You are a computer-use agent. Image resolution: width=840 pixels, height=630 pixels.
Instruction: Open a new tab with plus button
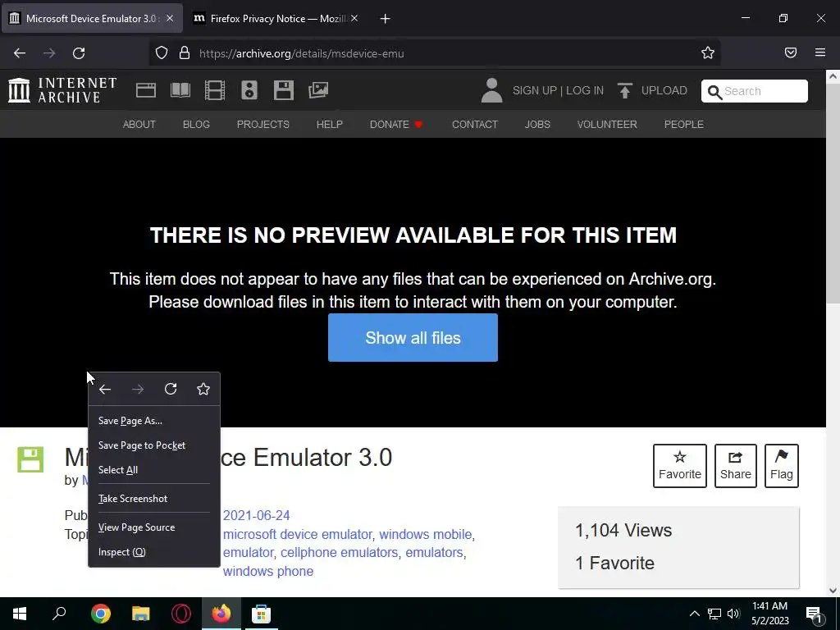tap(386, 19)
